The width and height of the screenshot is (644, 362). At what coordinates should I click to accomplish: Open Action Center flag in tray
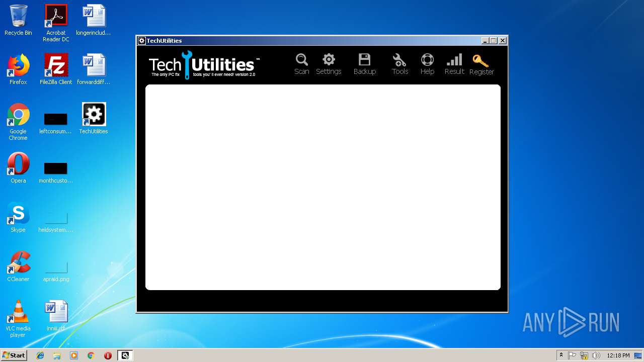click(x=572, y=355)
